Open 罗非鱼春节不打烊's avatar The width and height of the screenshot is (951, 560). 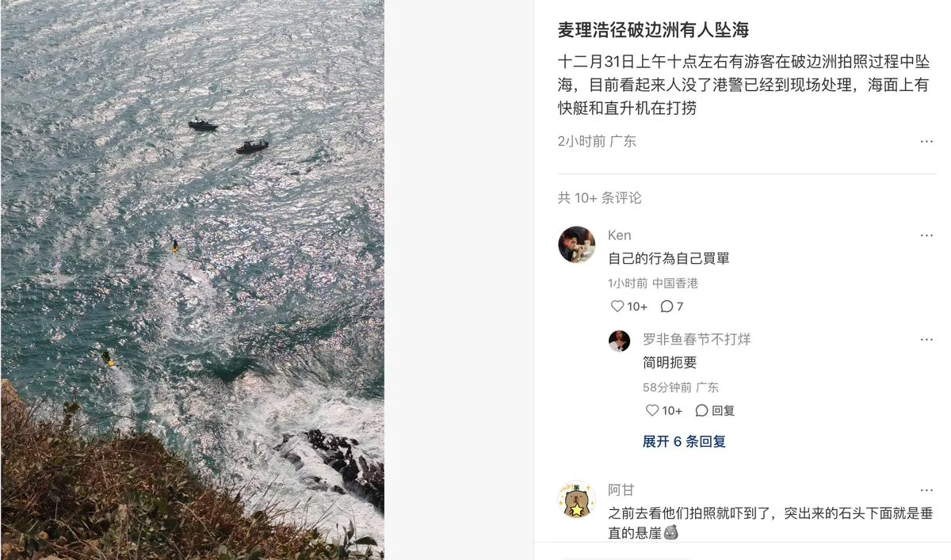coord(619,341)
